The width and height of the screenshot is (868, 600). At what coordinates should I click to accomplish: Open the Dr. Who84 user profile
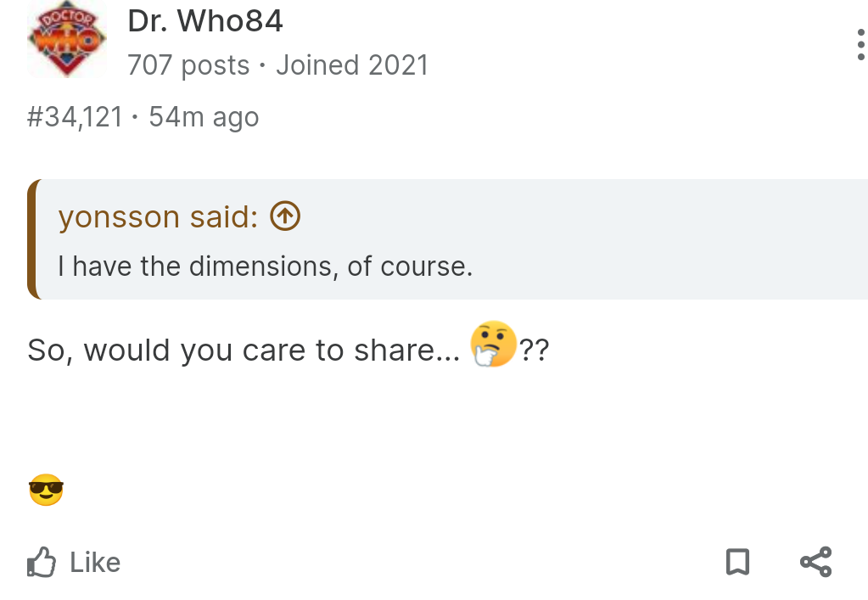point(205,21)
